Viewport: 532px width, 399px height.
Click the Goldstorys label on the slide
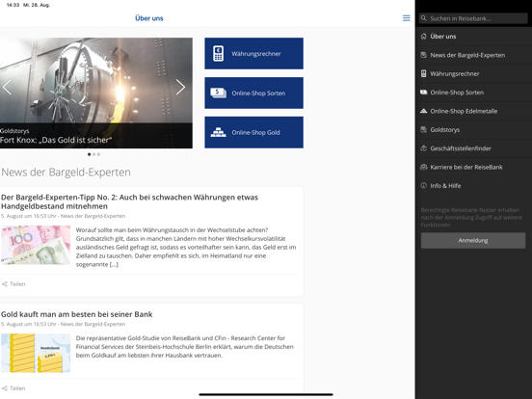14,131
